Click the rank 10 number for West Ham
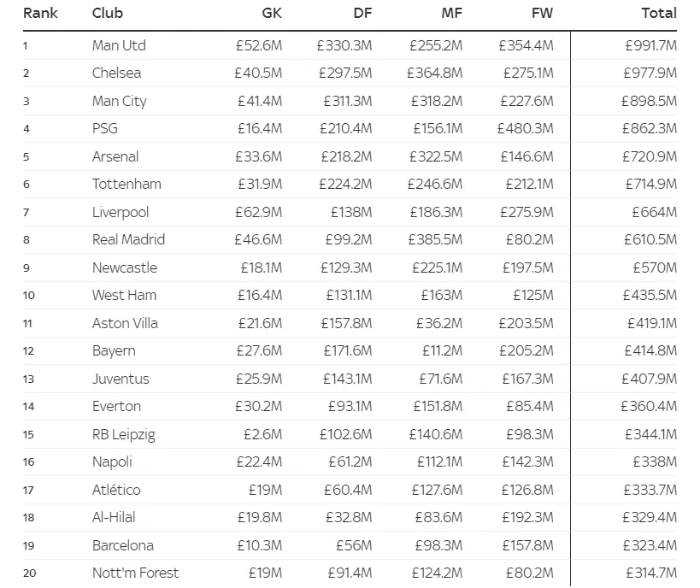 29,296
